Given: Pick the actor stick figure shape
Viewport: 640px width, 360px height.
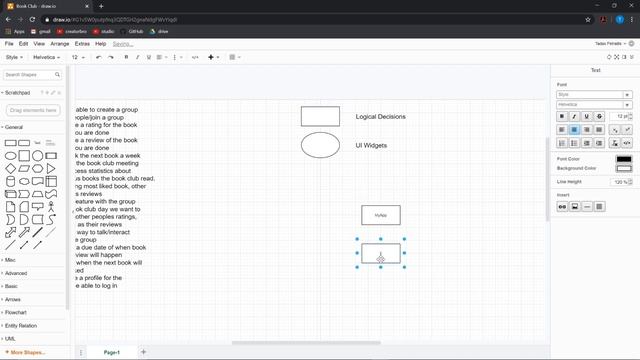Looking at the screenshot, I should 51,207.
